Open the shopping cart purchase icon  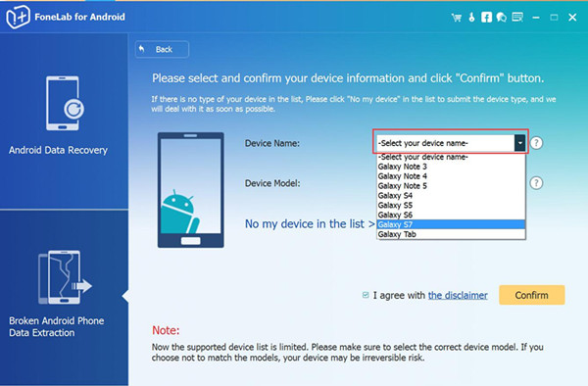point(457,18)
